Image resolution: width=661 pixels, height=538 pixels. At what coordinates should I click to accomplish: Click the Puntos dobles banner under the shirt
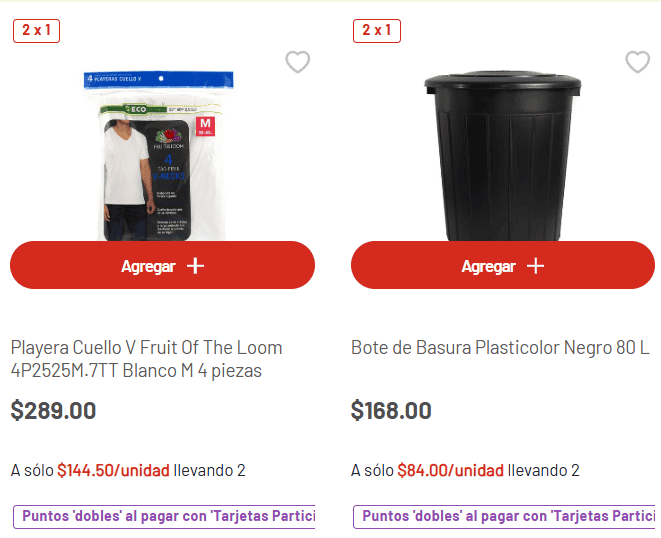point(164,516)
